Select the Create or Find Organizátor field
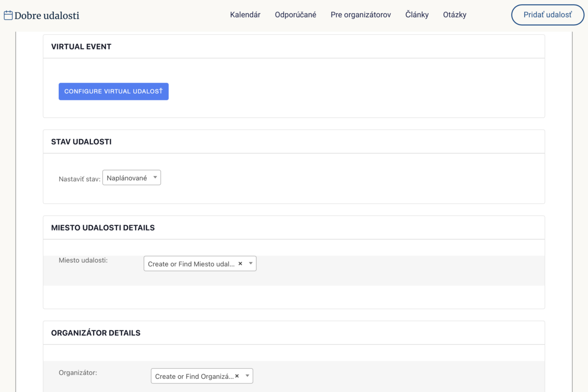This screenshot has height=392, width=588. pos(202,376)
